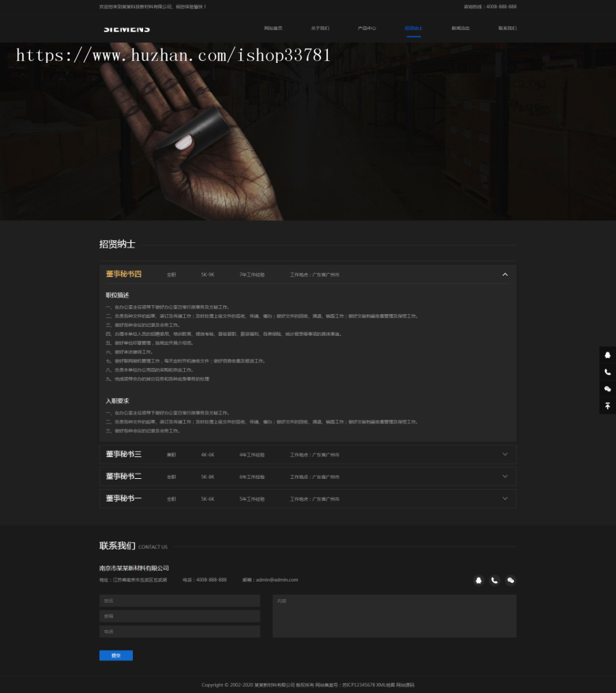Collapse the 董事秘书四 job details
616x693 pixels.
(x=504, y=274)
